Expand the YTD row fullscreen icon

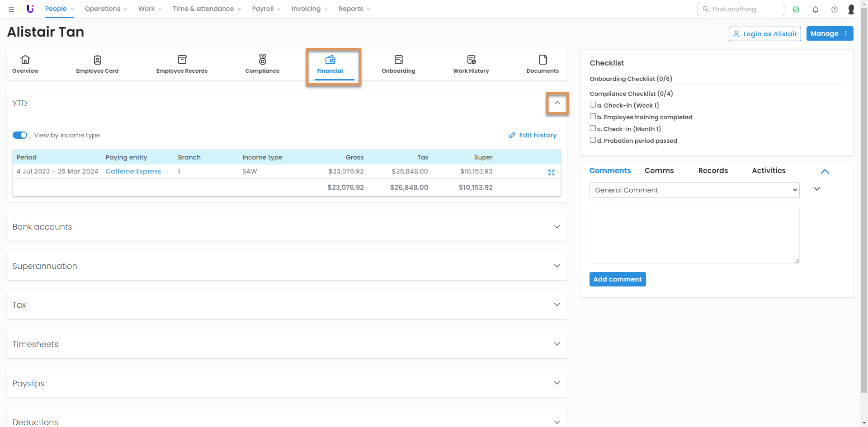551,172
